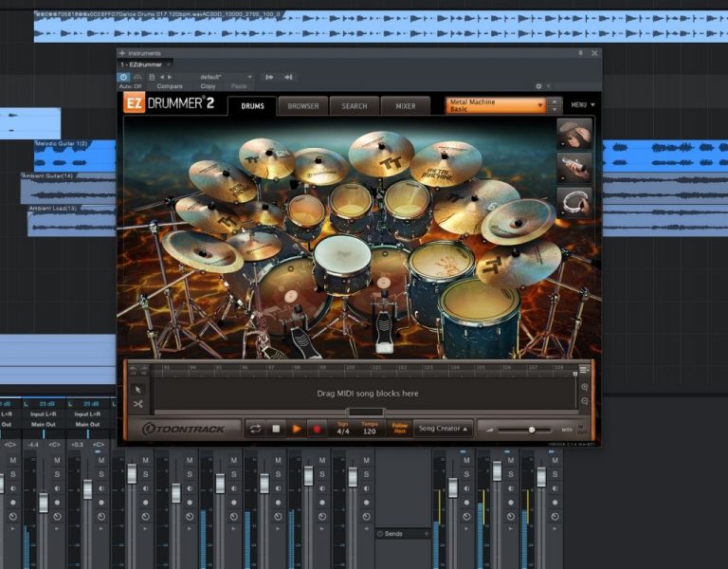Stop EZdrummer playback

276,429
